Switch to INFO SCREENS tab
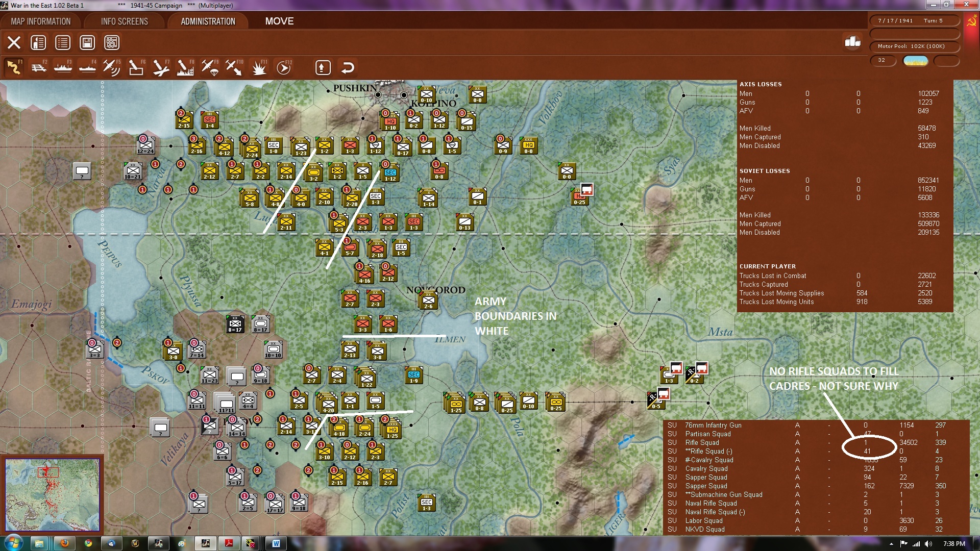This screenshot has width=980, height=551. click(125, 21)
